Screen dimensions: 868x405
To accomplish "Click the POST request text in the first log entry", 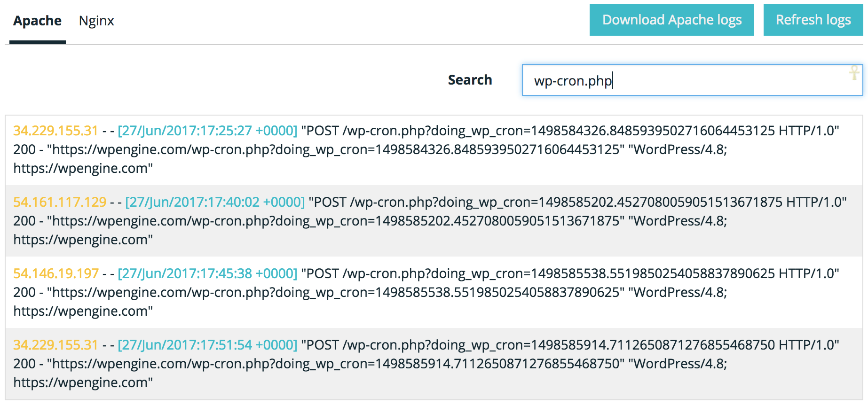I will coord(570,131).
